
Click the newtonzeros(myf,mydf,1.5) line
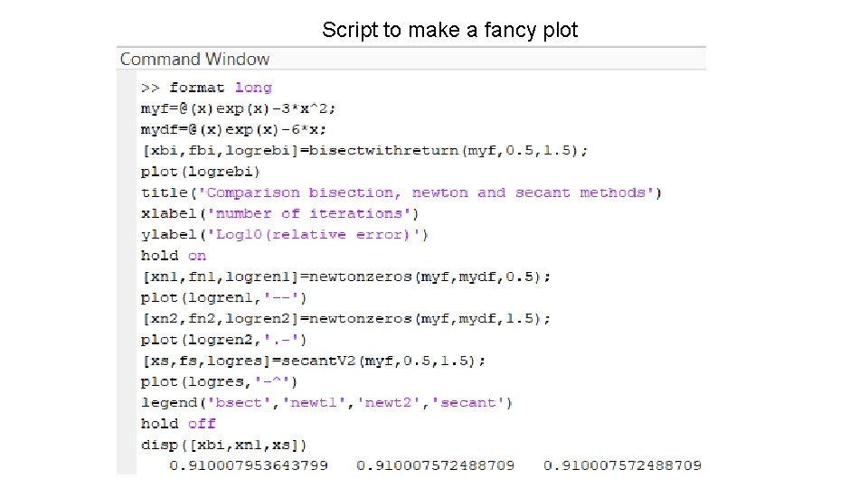coord(346,319)
